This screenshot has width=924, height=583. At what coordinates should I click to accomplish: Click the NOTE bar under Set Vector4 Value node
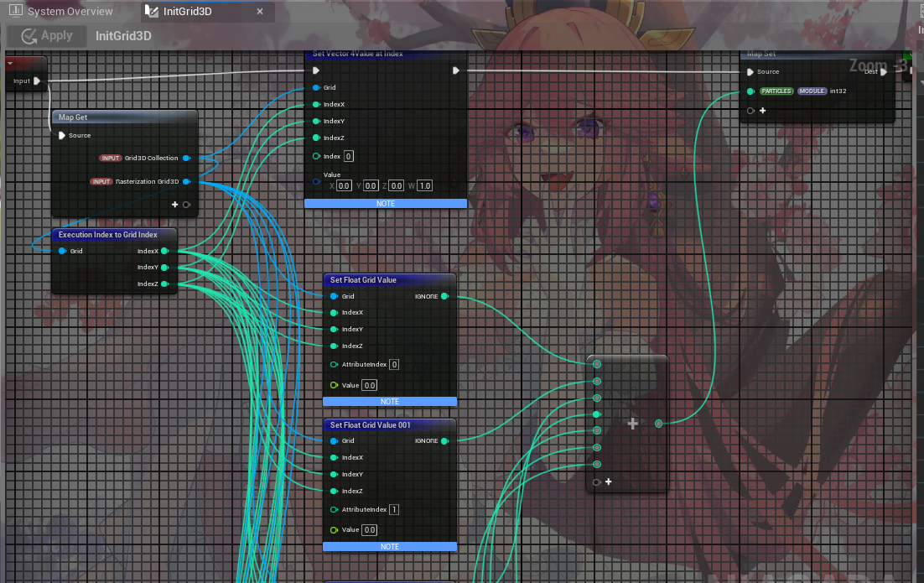[x=385, y=204]
